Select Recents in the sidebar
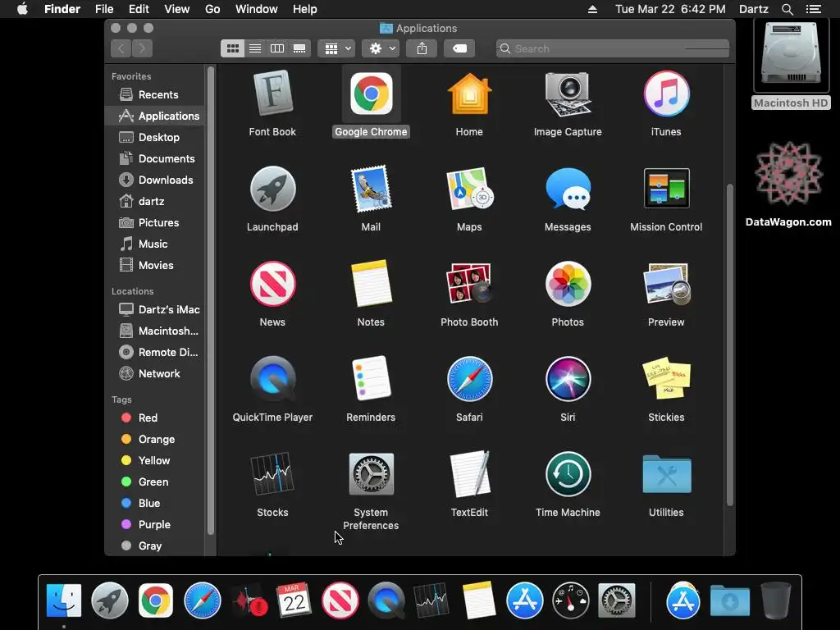 155,95
